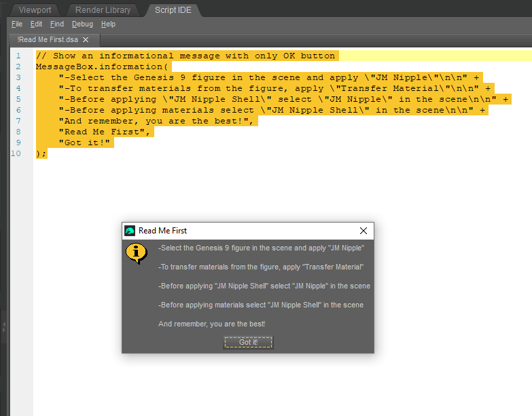The width and height of the screenshot is (532, 416).
Task: Open the Debug menu
Action: click(82, 24)
